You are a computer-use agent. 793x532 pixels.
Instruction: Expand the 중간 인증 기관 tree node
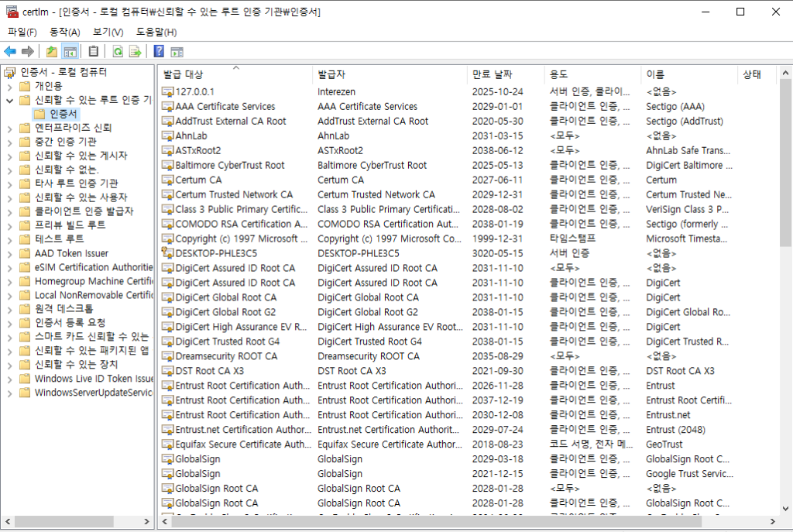[9, 142]
